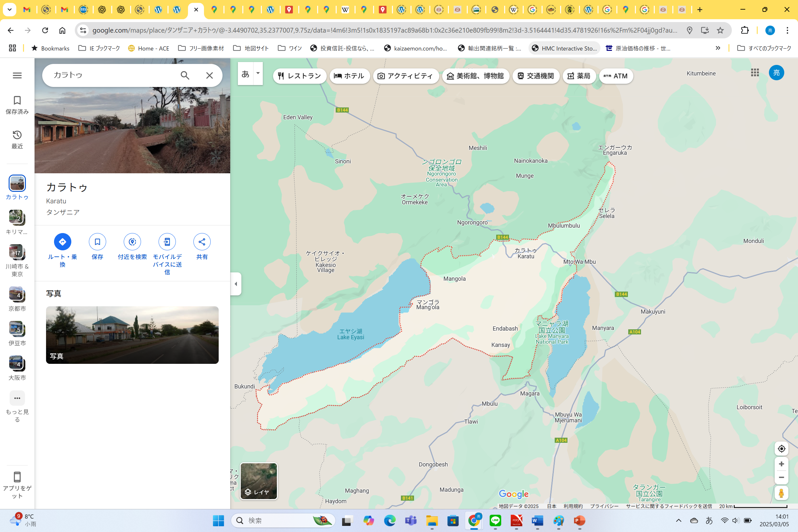Click the Search nearby (付近を検索) icon
This screenshot has height=532, width=798.
(x=132, y=242)
